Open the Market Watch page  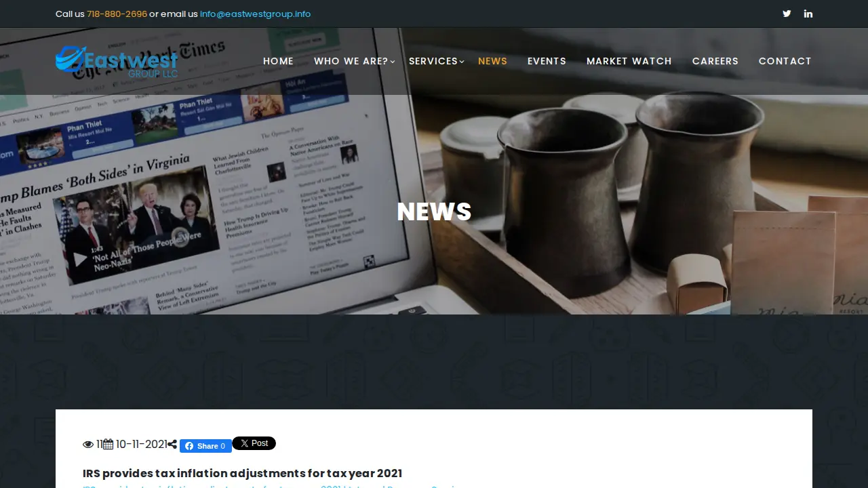[x=629, y=61]
